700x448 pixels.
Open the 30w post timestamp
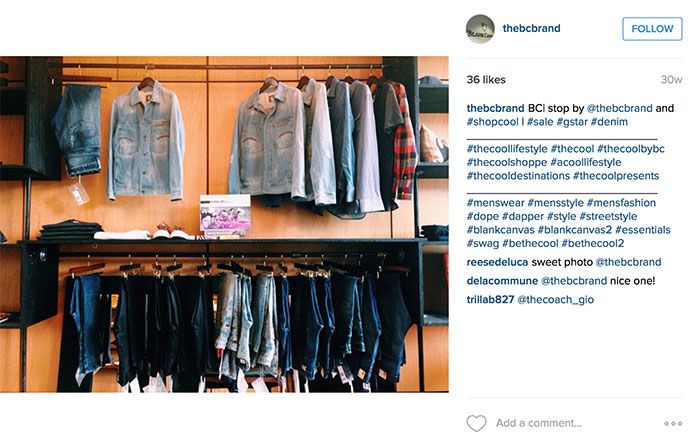671,80
